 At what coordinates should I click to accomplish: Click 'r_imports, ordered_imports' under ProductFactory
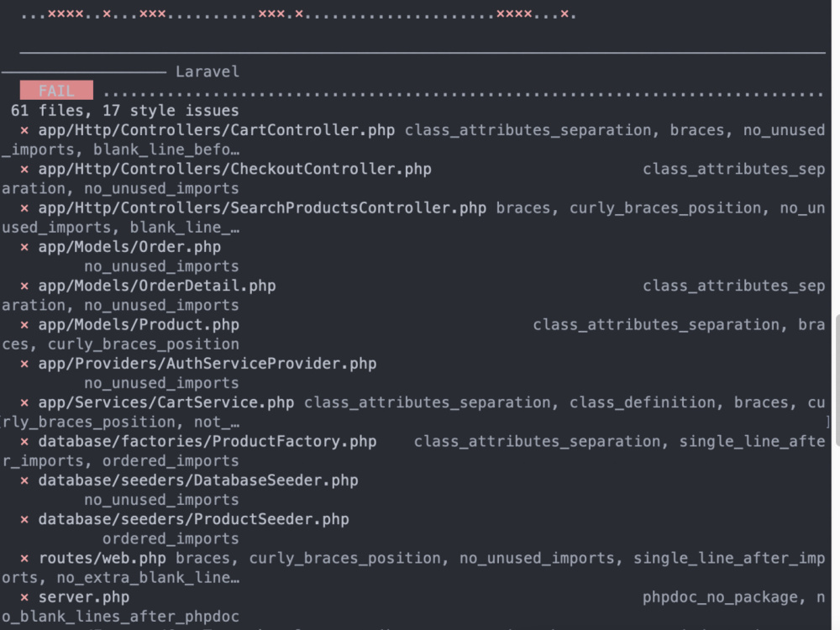pos(120,460)
